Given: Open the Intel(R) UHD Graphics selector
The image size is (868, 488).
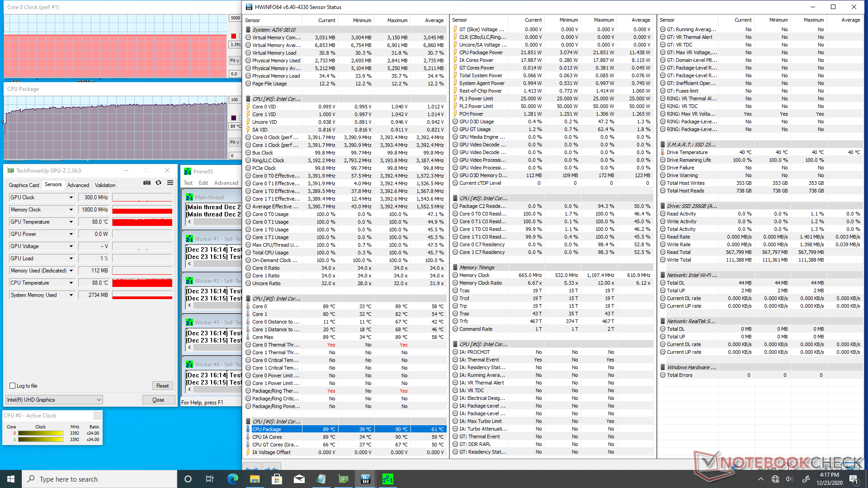Looking at the screenshot, I should coord(54,400).
